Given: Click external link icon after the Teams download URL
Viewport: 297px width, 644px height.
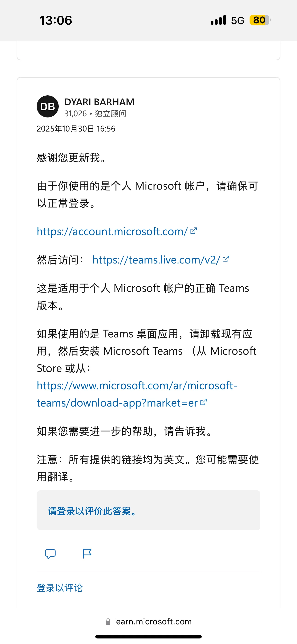Looking at the screenshot, I should pos(204,403).
